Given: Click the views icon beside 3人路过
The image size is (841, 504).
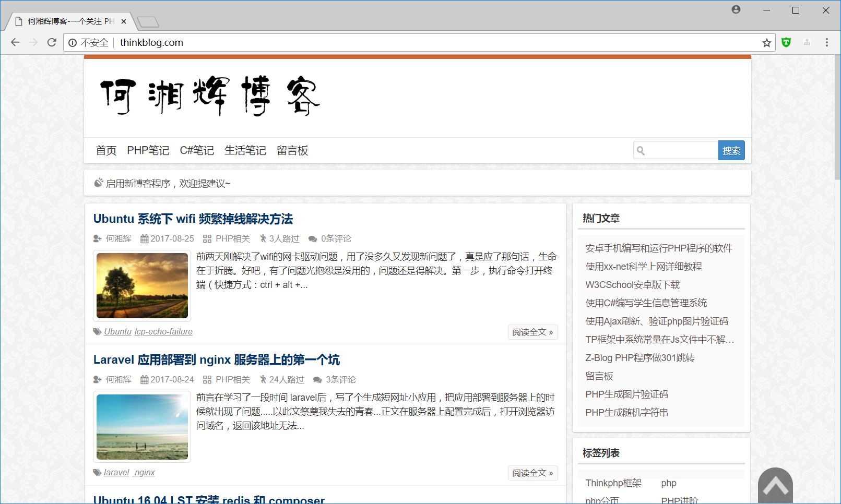Looking at the screenshot, I should pos(263,238).
